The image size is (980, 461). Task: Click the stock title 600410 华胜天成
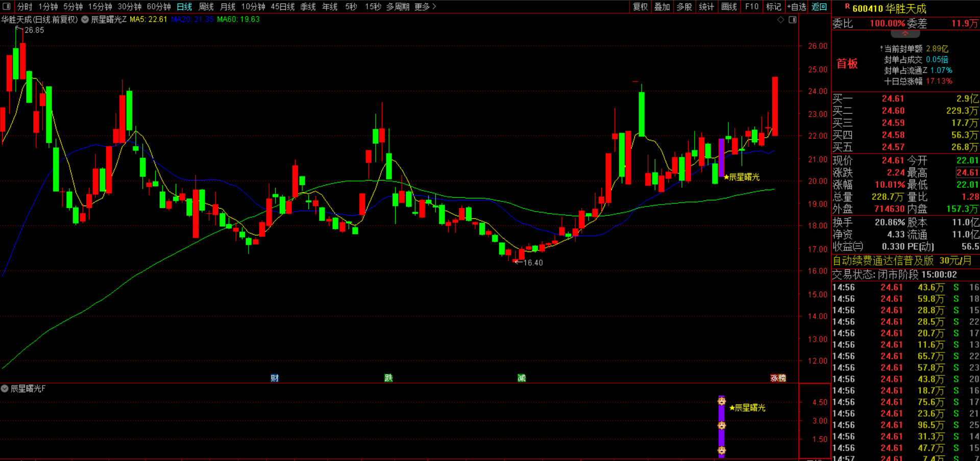[889, 9]
